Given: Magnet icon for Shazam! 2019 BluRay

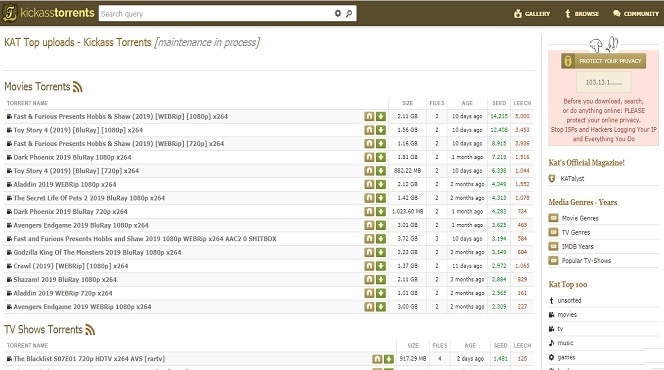Looking at the screenshot, I should click(x=369, y=279).
